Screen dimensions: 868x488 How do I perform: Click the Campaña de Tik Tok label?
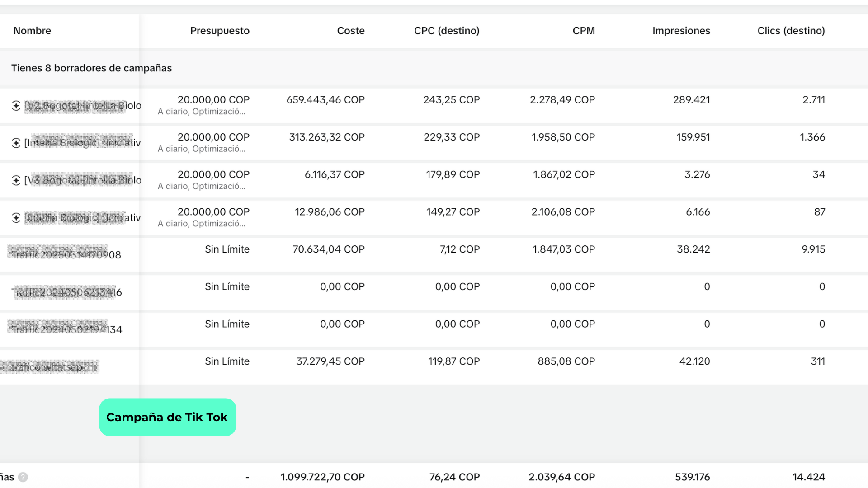pos(167,417)
